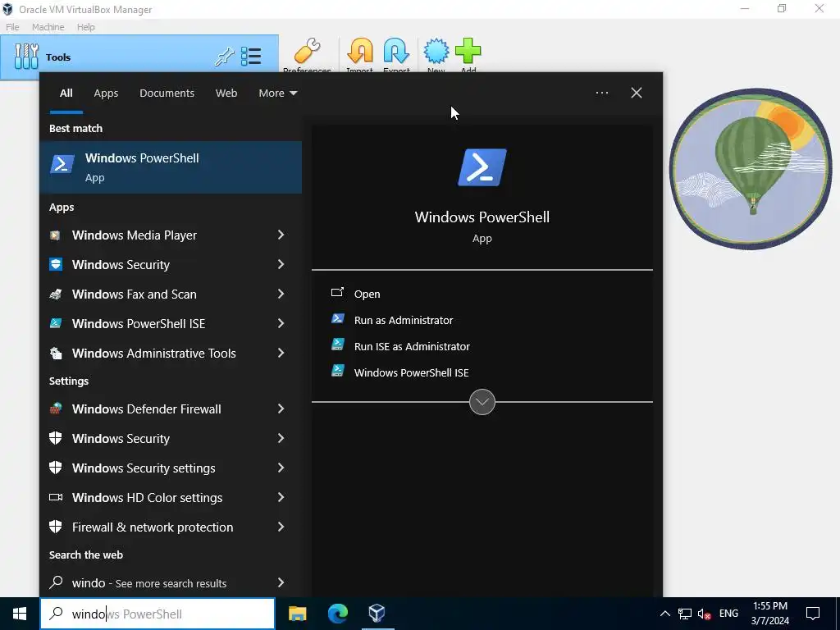Launch Microsoft Edge from taskbar
The width and height of the screenshot is (840, 630).
tap(337, 614)
